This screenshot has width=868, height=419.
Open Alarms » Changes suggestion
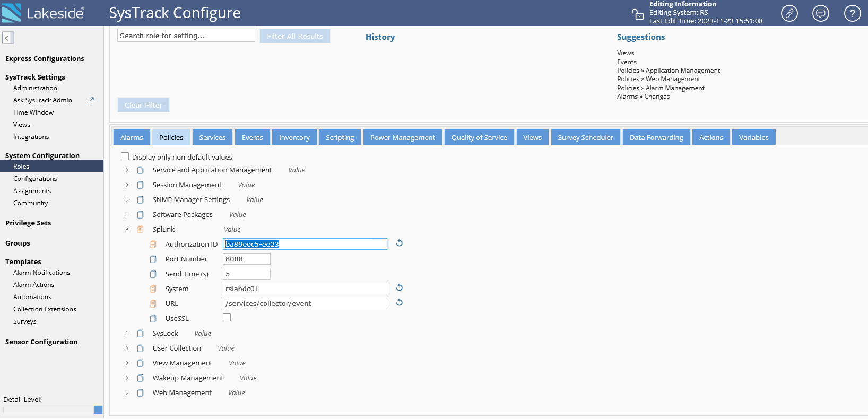643,97
